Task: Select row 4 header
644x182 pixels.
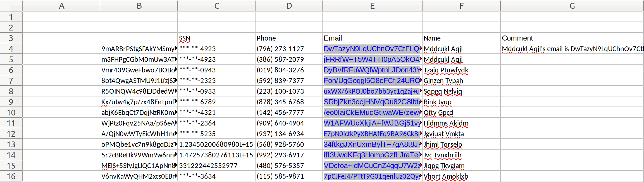Action: pos(11,49)
